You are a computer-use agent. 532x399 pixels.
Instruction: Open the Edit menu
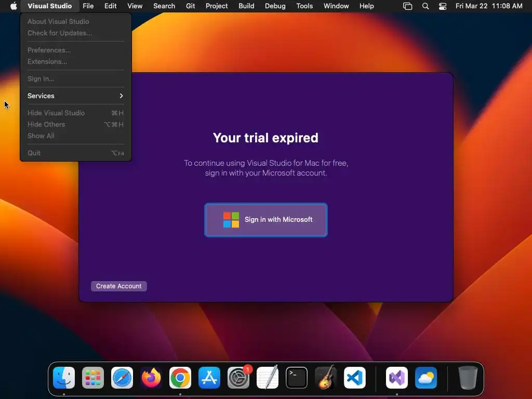pos(110,6)
